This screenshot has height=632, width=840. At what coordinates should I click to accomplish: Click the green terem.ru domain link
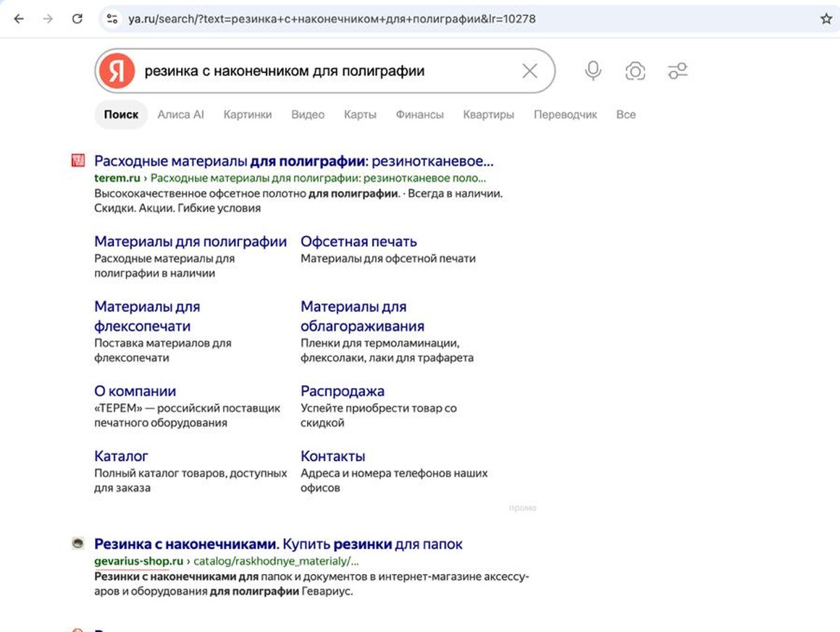[x=117, y=178]
